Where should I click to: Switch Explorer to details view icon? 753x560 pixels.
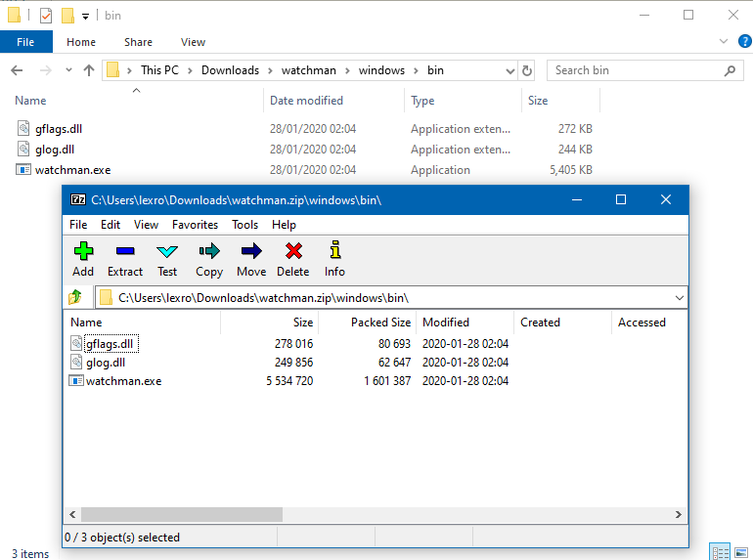720,552
